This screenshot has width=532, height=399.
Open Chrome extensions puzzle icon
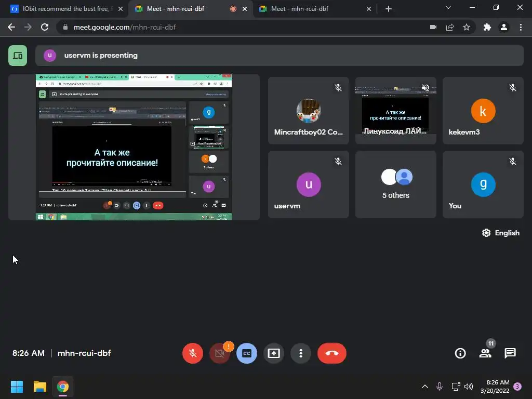click(487, 27)
